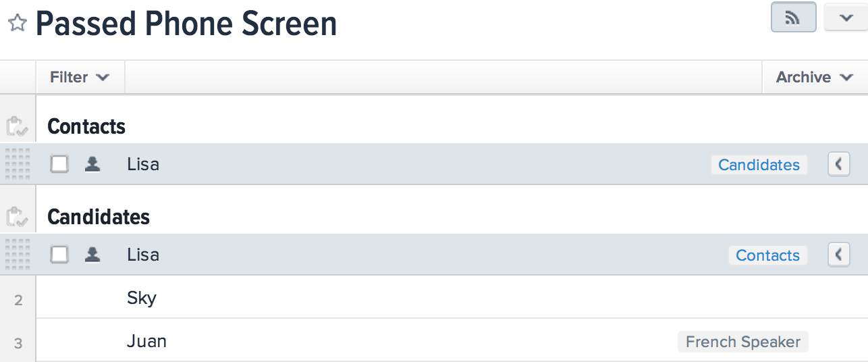Screen dimensions: 868x362
Task: Open the Filter dropdown
Action: [80, 77]
